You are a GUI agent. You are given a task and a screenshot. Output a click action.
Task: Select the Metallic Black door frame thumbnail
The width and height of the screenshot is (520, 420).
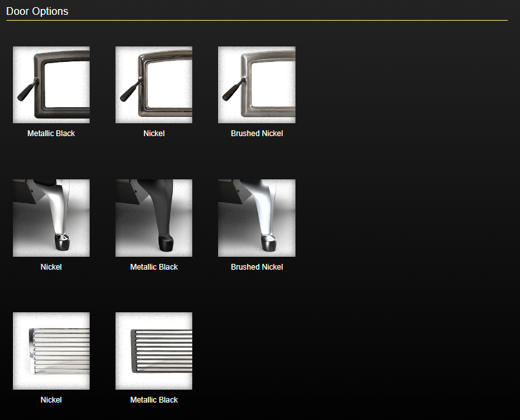click(51, 85)
